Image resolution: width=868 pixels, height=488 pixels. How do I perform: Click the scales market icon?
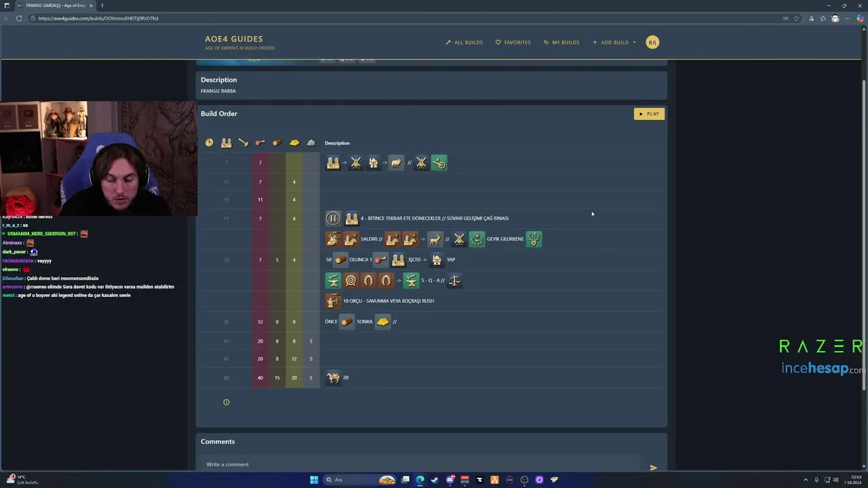coord(454,281)
